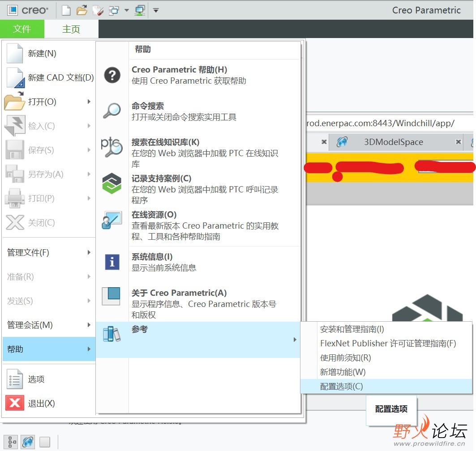The height and width of the screenshot is (451, 476).
Task: Click the 使用 Creo Parametric 获取帮助 description
Action: click(189, 81)
